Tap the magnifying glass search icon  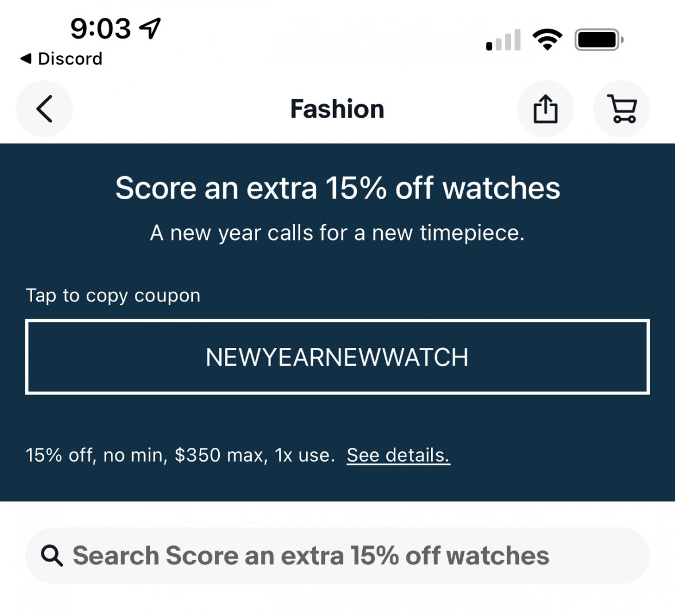point(52,556)
